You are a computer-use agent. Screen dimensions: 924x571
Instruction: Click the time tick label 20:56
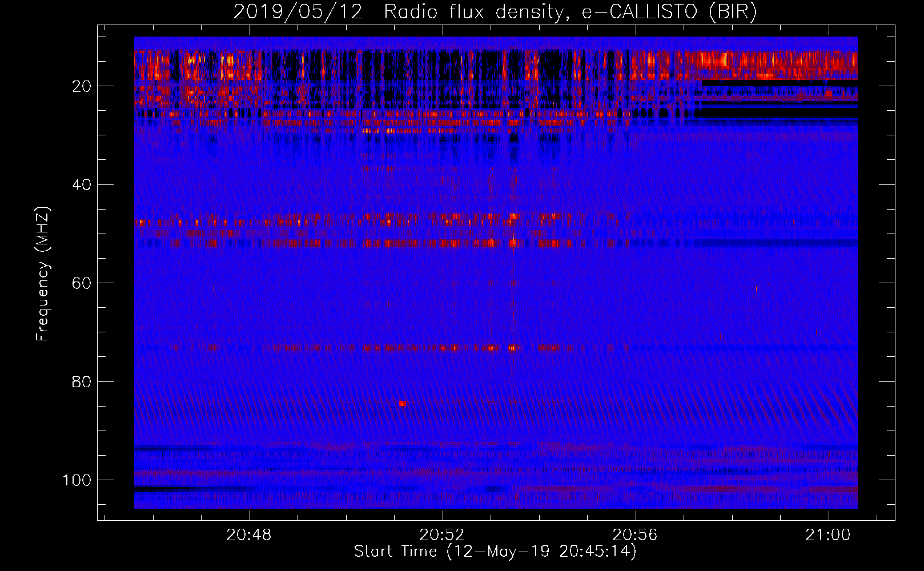coord(635,535)
